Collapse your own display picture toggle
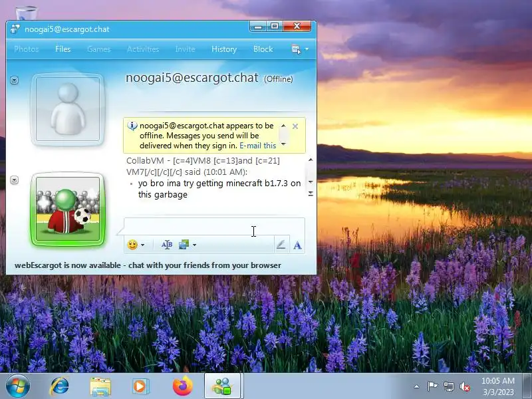 [x=14, y=180]
